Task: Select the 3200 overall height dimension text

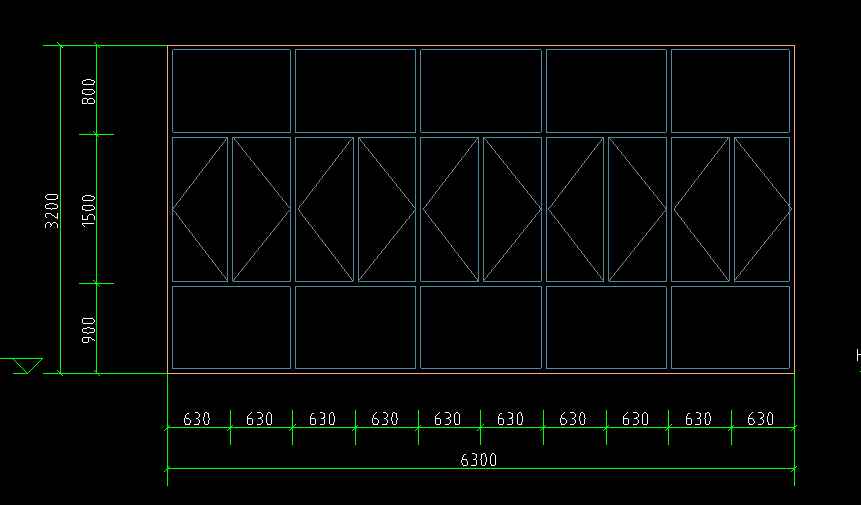Action: click(52, 211)
